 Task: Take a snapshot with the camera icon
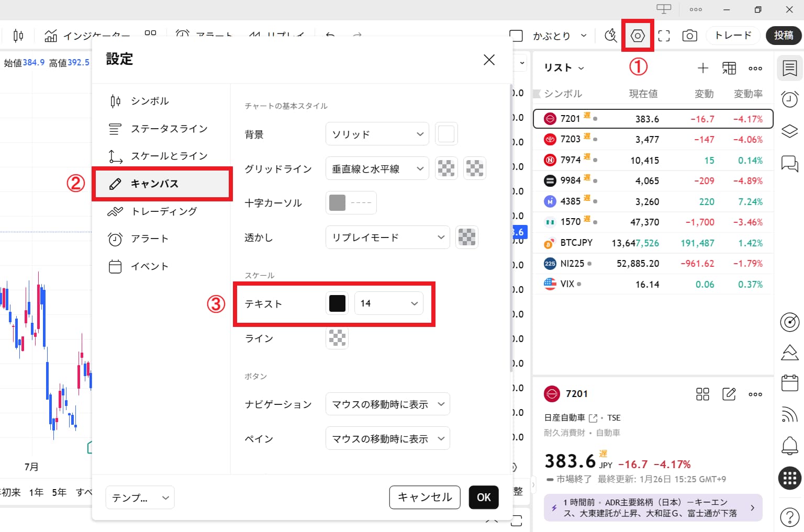click(689, 35)
